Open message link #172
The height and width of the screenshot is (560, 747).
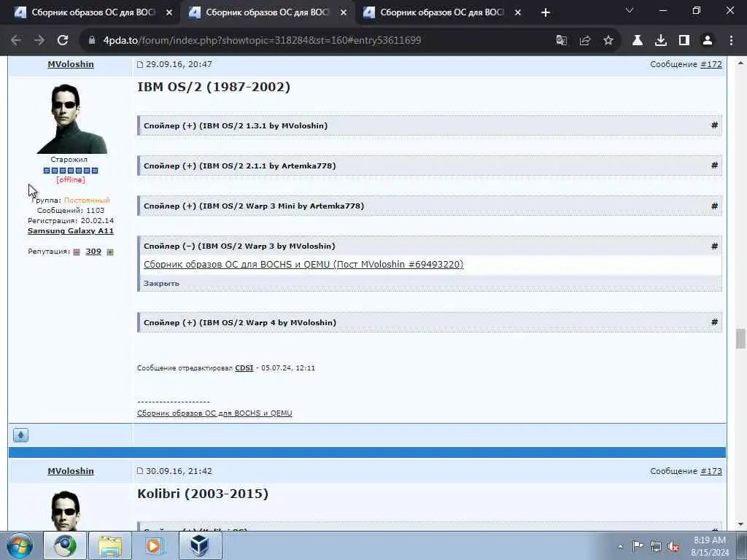click(711, 64)
